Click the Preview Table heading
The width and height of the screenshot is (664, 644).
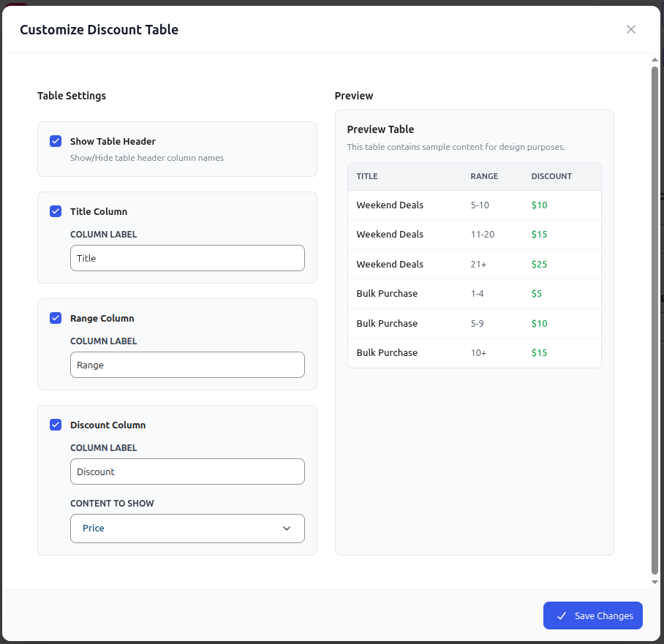[x=380, y=129]
